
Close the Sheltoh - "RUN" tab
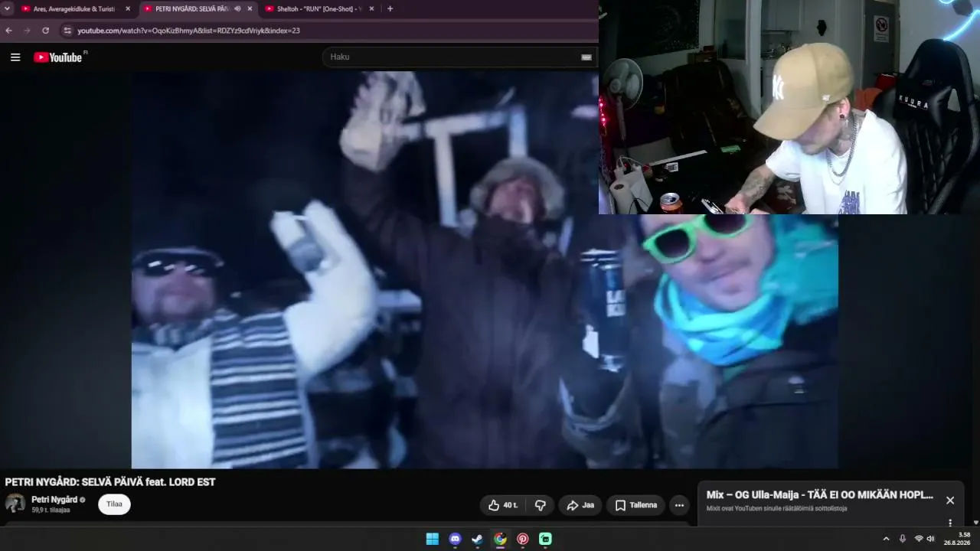(371, 8)
